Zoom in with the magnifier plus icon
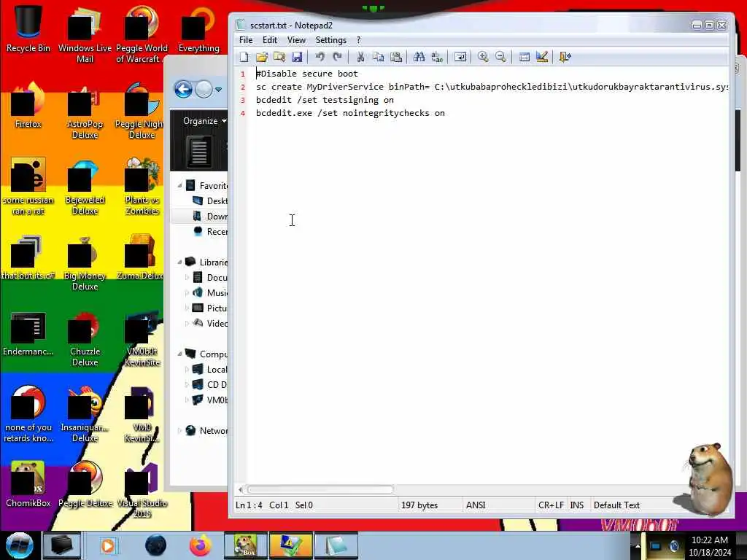Image resolution: width=747 pixels, height=560 pixels. point(483,57)
